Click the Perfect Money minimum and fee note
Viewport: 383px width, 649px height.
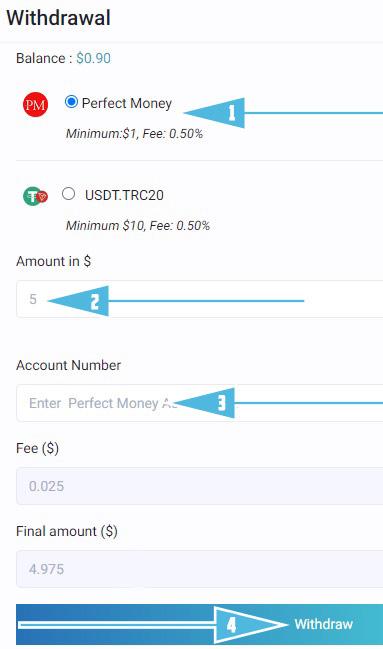tap(135, 134)
